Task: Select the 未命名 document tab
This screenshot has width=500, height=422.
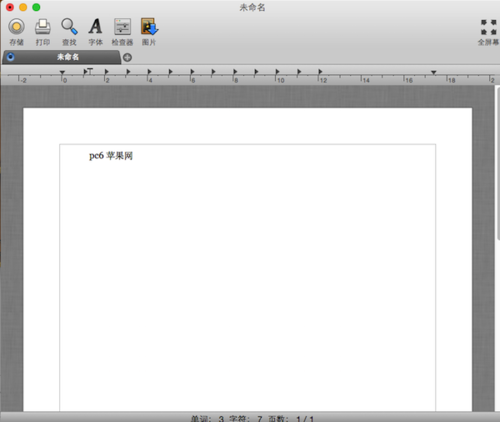Action: point(62,57)
